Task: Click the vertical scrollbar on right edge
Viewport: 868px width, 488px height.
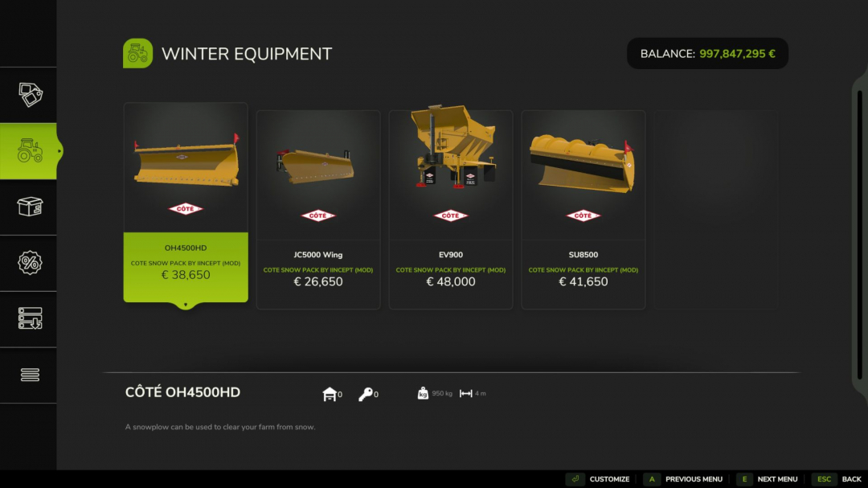Action: pos(860,236)
